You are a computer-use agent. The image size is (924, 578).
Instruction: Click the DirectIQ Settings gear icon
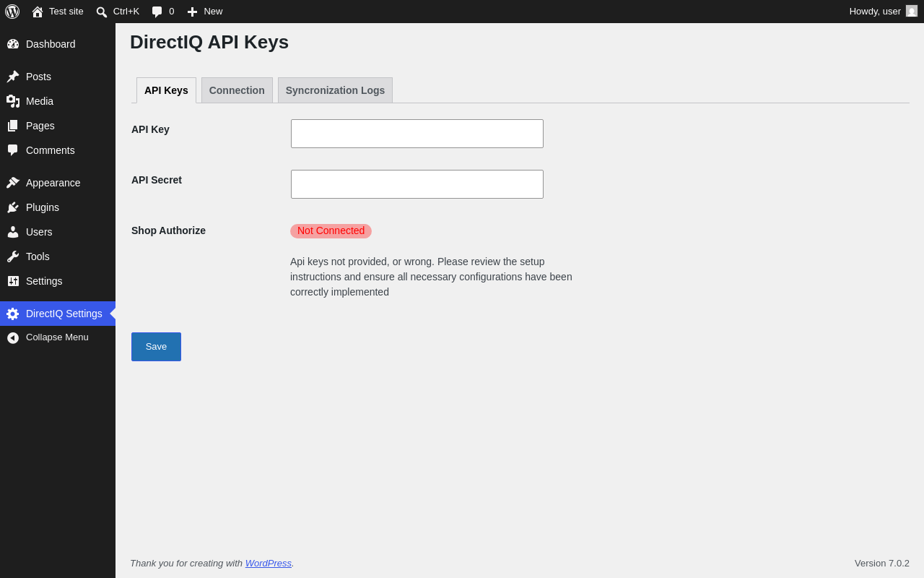click(x=13, y=314)
